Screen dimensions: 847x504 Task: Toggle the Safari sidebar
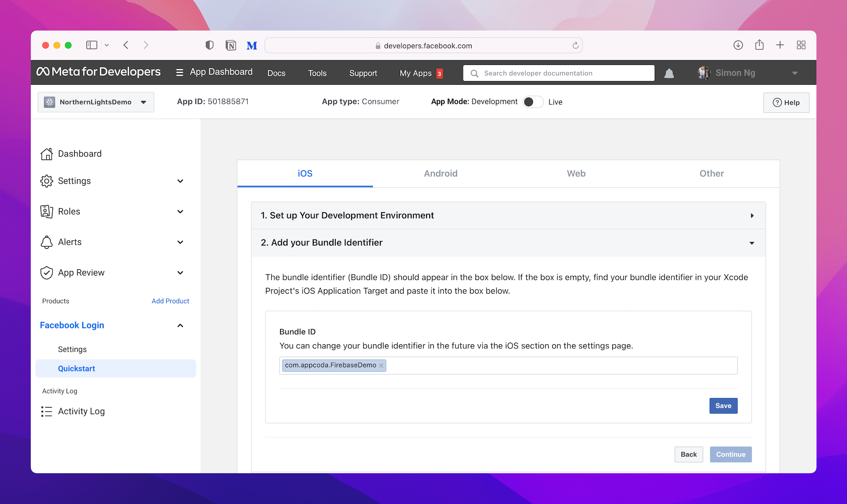point(91,45)
